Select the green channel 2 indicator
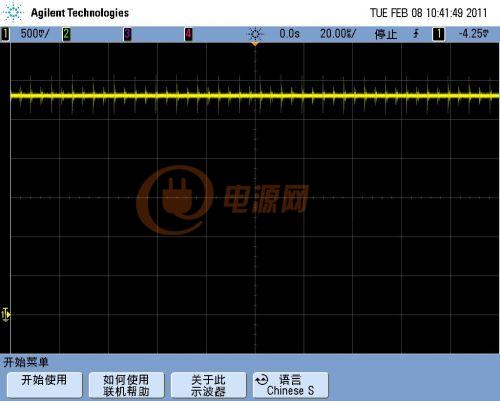Image resolution: width=500 pixels, height=401 pixels. (67, 34)
